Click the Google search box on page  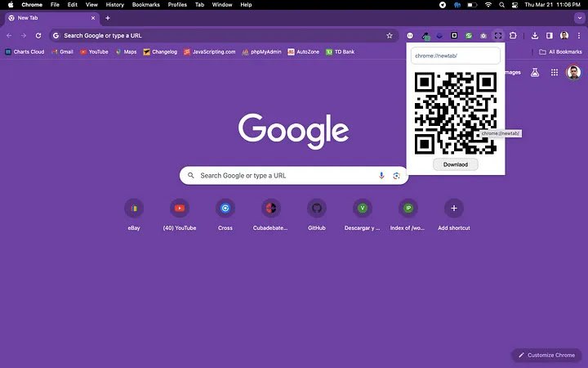294,175
